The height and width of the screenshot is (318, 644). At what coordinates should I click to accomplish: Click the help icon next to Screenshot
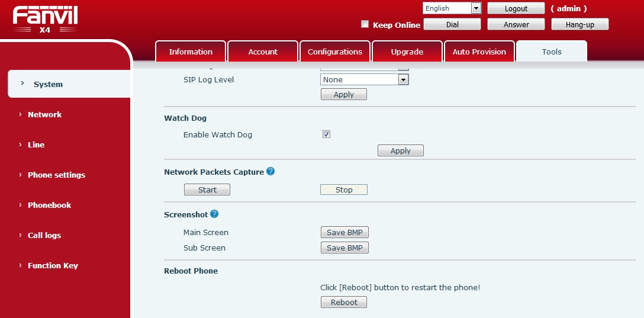(x=214, y=214)
